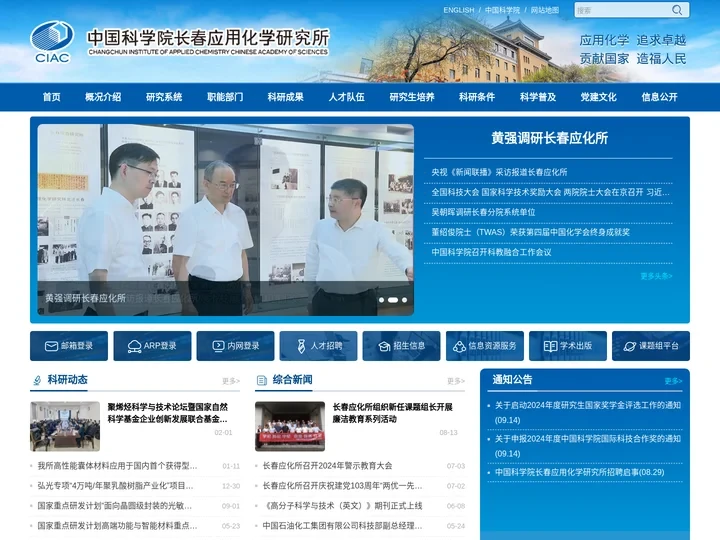Click the graduation cap icon for 招生信息
This screenshot has height=540, width=720.
[384, 346]
